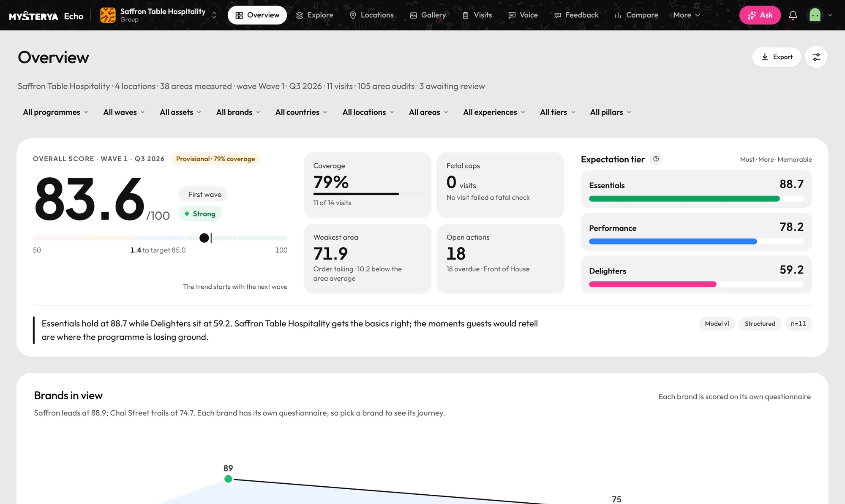Expand the All tiers filter
The image size is (845, 504).
tap(558, 112)
